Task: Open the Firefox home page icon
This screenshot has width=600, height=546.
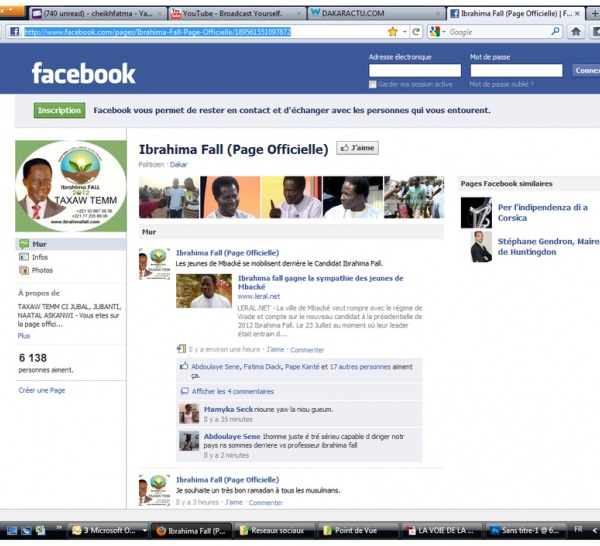Action: pyautogui.click(x=576, y=32)
